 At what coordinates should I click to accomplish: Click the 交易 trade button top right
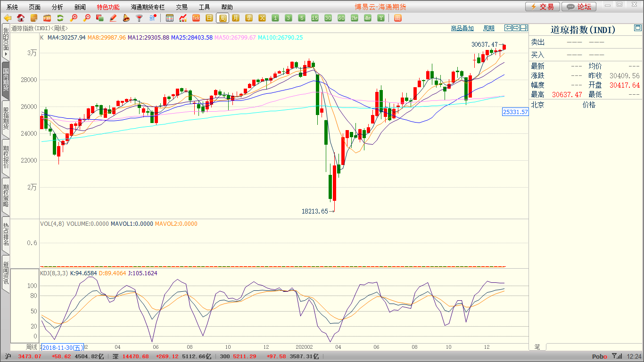click(543, 7)
